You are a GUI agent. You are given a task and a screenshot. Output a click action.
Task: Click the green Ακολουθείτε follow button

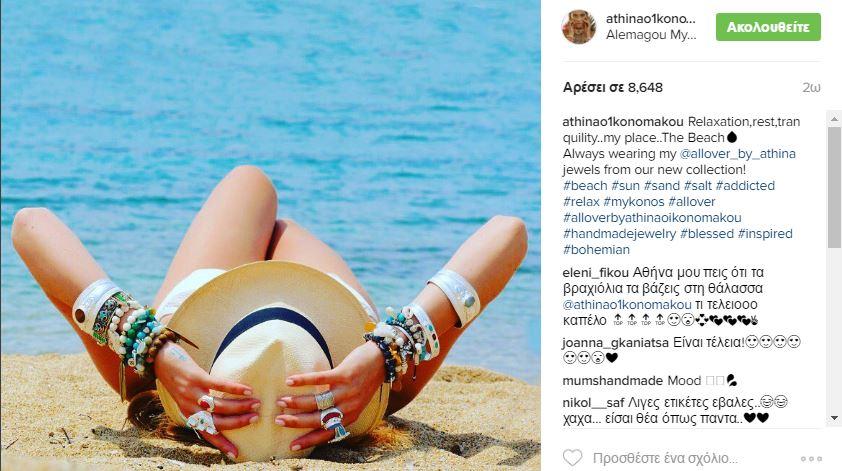click(768, 27)
